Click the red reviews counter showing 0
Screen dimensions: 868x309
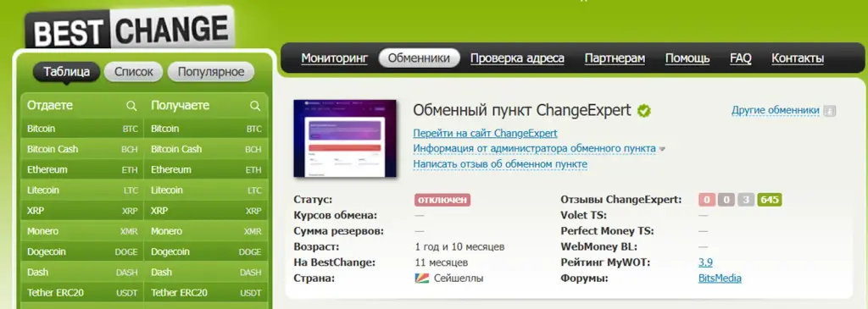pos(707,200)
